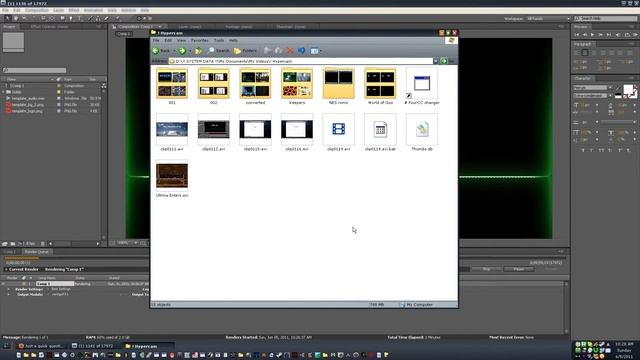Select the converted folder

point(255,84)
